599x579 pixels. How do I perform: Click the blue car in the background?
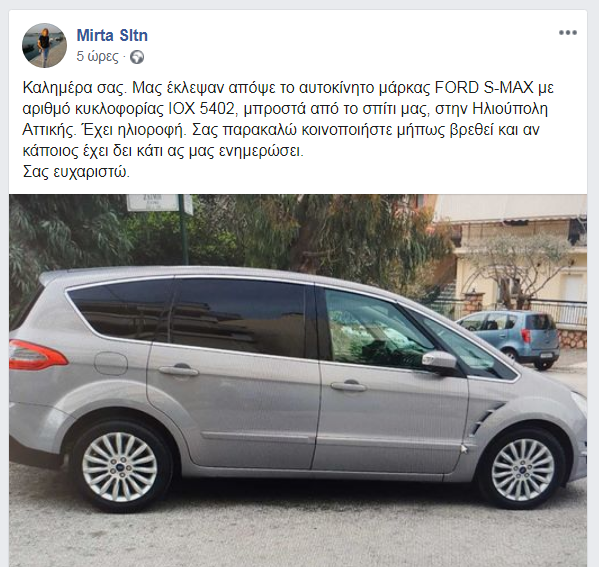click(509, 338)
